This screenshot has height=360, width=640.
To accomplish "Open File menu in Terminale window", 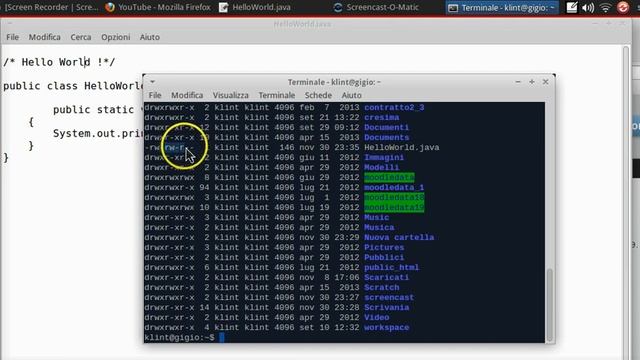I will click(x=155, y=95).
